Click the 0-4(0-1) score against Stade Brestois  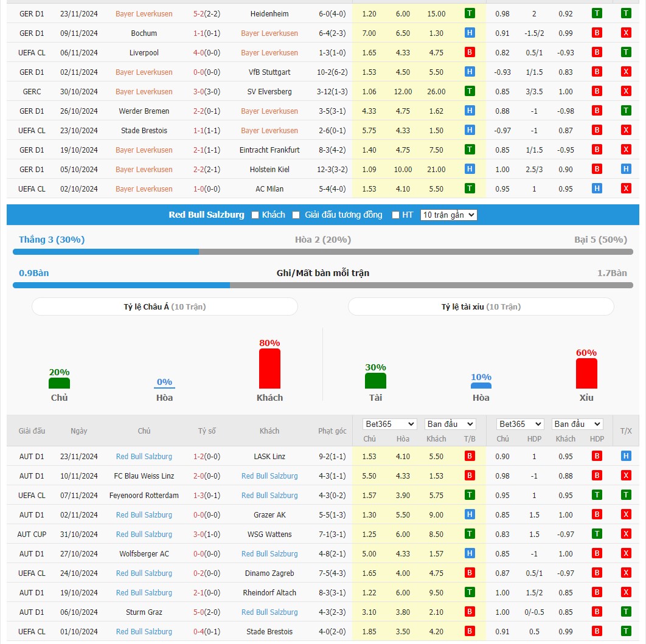pos(207,632)
